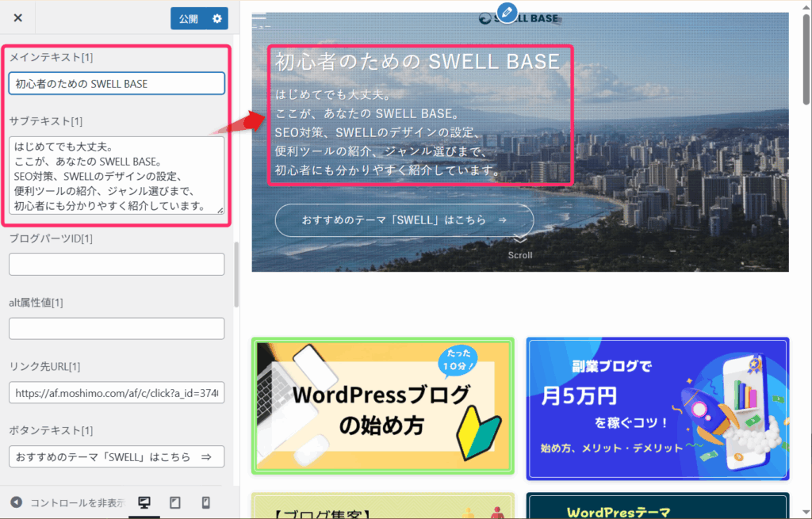Click the collapse arrow circle icon
This screenshot has width=812, height=519.
[17, 502]
